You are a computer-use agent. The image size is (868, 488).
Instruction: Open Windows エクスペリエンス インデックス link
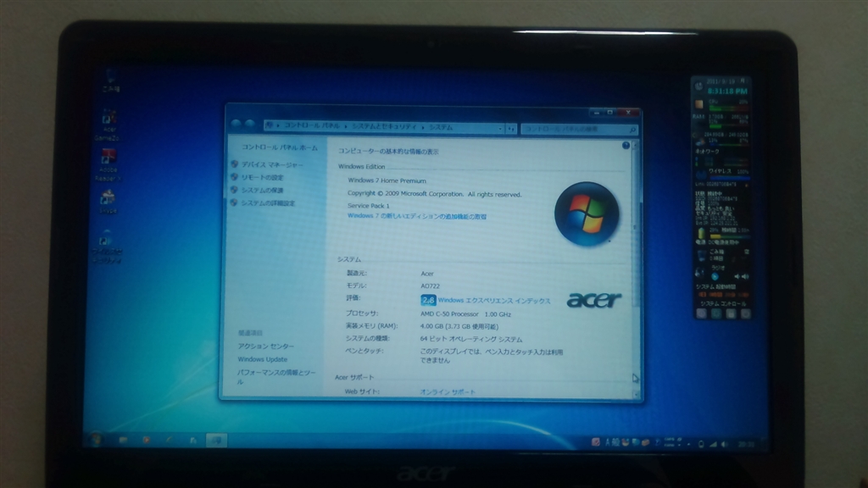(x=494, y=301)
